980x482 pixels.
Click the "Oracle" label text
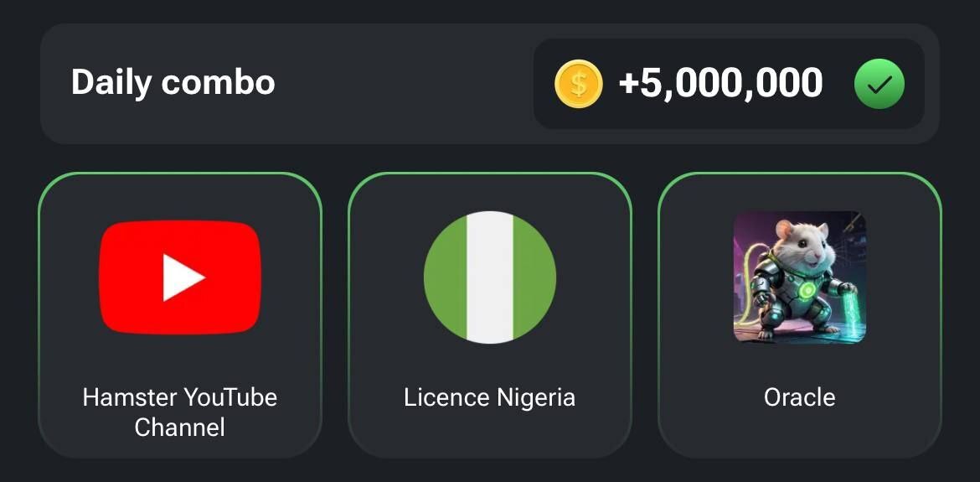click(800, 396)
